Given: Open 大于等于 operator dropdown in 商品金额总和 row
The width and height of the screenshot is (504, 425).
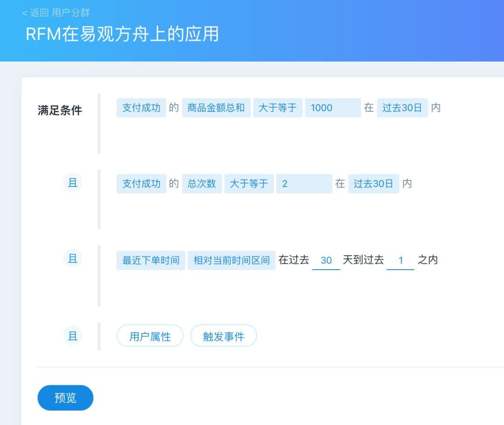Looking at the screenshot, I should 278,108.
